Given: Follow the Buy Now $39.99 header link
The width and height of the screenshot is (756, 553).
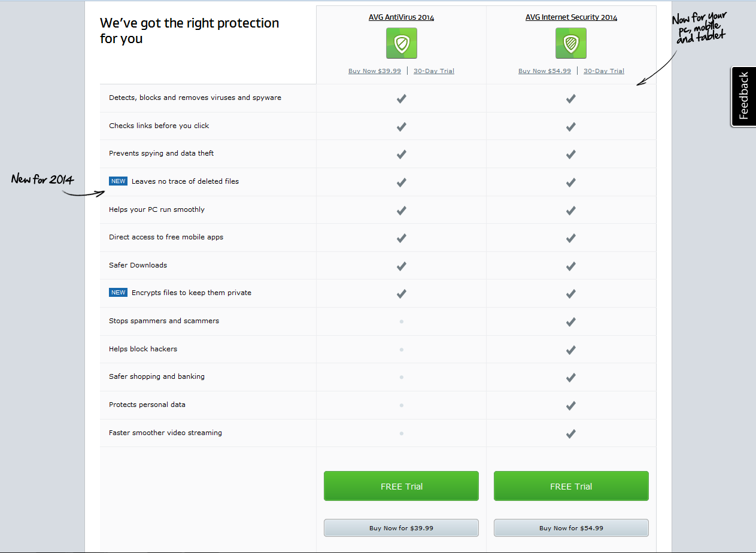Looking at the screenshot, I should (375, 71).
